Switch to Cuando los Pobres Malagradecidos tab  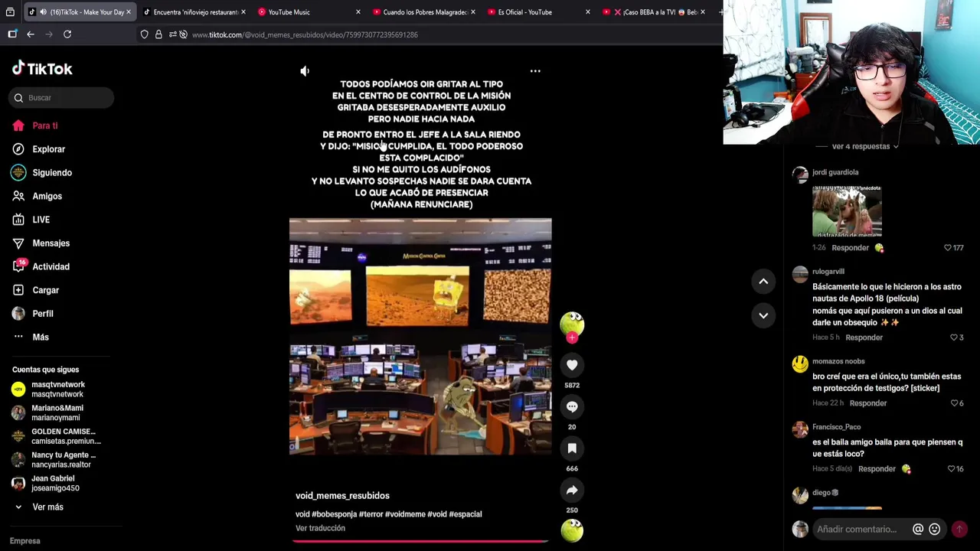[x=425, y=12]
